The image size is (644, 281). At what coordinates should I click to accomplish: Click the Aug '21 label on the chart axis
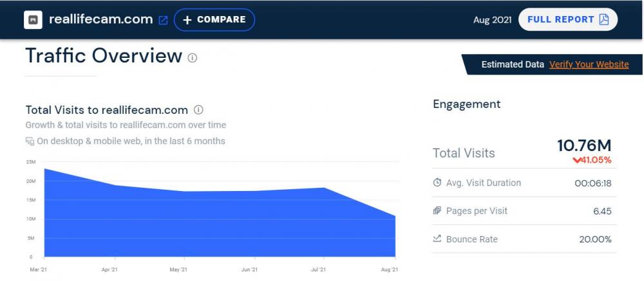coord(390,269)
